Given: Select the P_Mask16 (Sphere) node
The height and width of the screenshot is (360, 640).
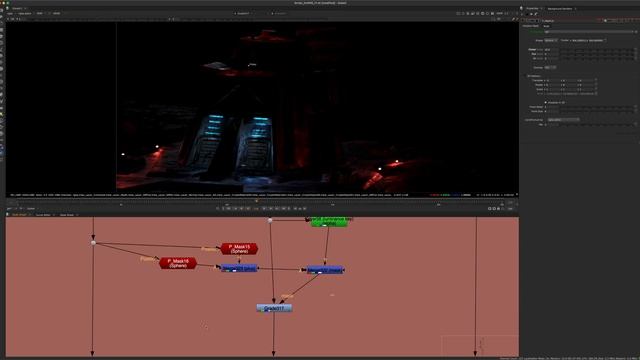Looking at the screenshot, I should tap(178, 263).
